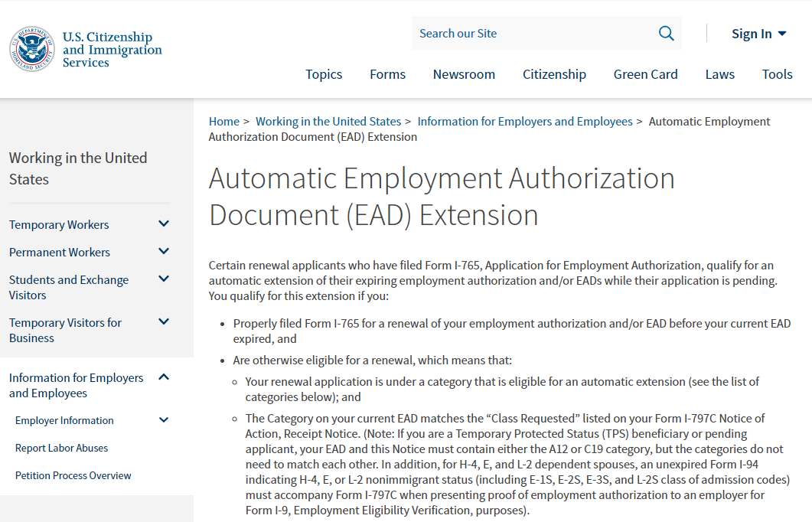Click Information for Employers and Employees breadcrumb
The height and width of the screenshot is (522, 812).
(525, 121)
